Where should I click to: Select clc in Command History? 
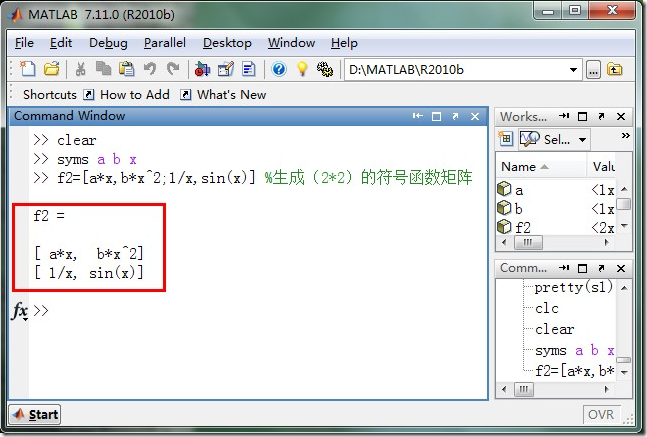pos(546,308)
